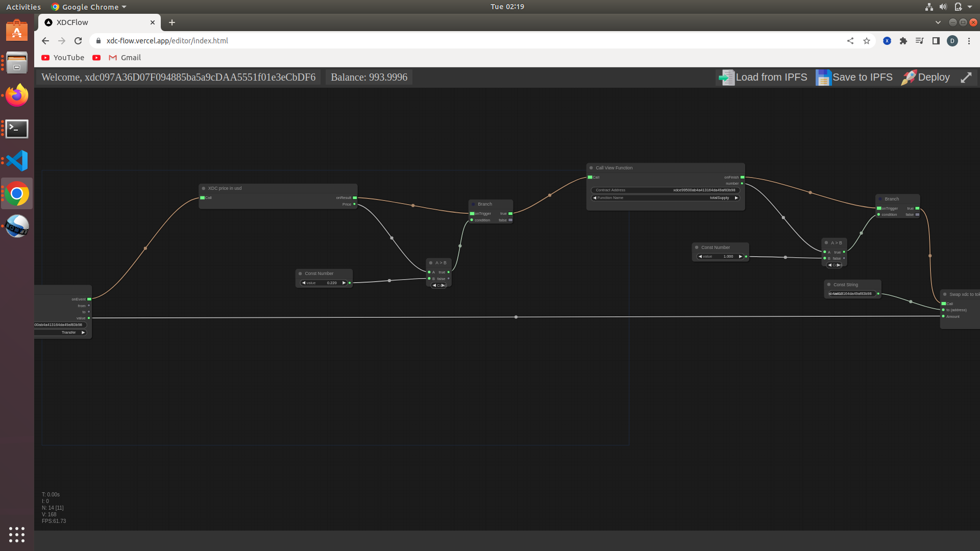This screenshot has height=551, width=980.
Task: Increase the 0.220 Const Number value arrow
Action: tap(344, 283)
